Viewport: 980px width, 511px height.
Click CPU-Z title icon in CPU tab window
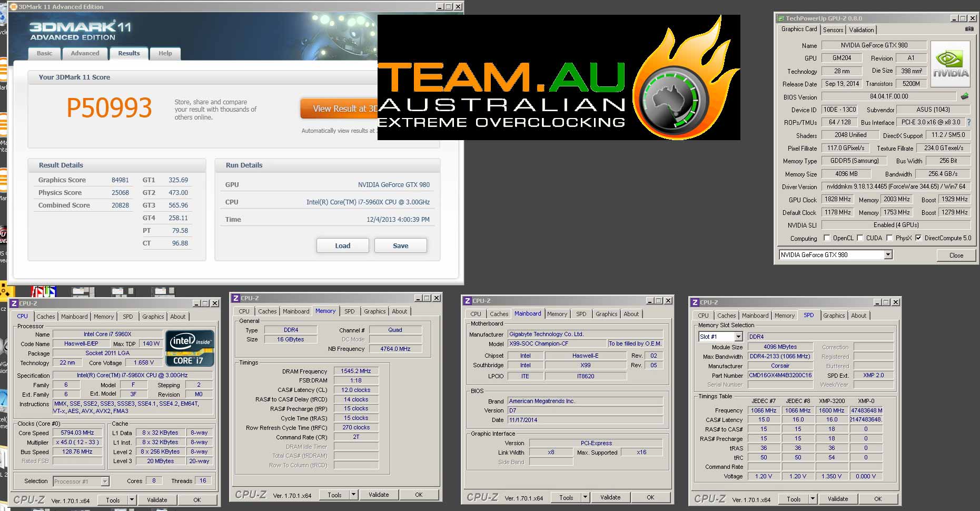(14, 303)
